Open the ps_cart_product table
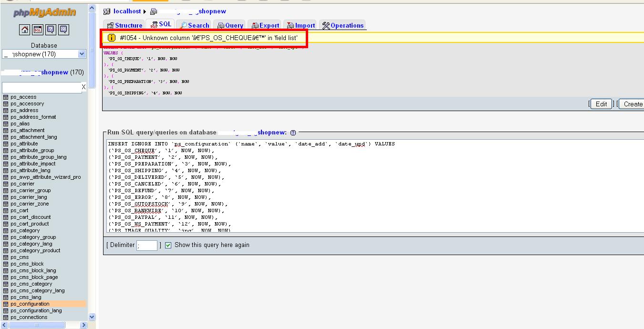Screen dimensions: 644x329 (x=30, y=224)
